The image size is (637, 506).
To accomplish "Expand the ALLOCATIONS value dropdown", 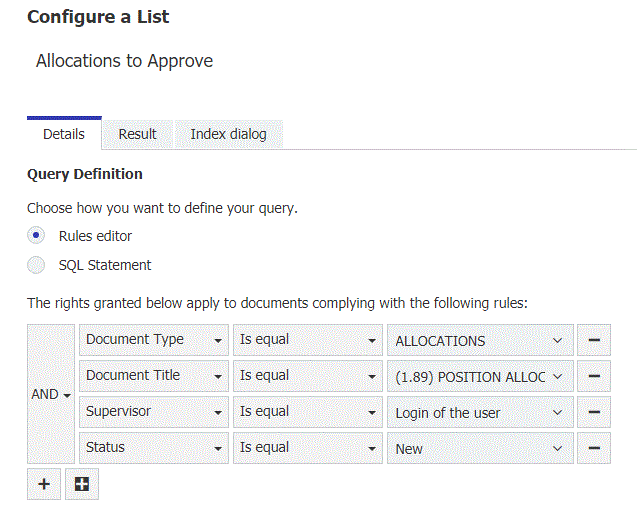I will [x=479, y=340].
